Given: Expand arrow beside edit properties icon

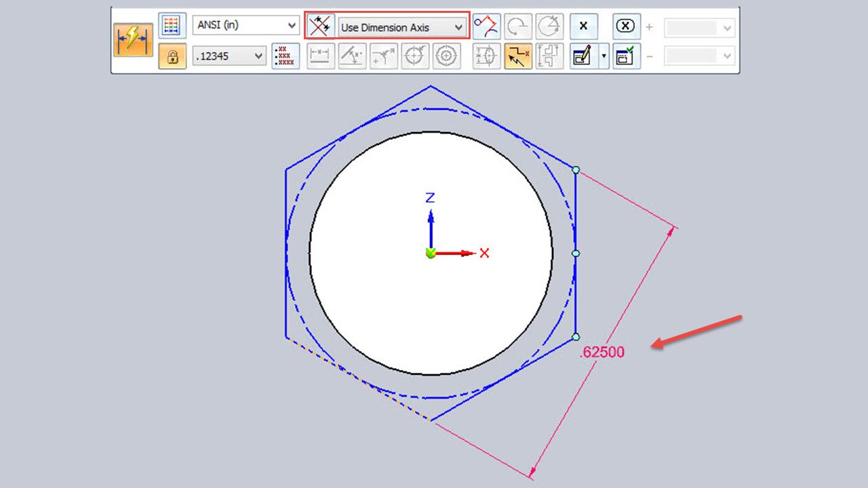Looking at the screenshot, I should pos(604,56).
